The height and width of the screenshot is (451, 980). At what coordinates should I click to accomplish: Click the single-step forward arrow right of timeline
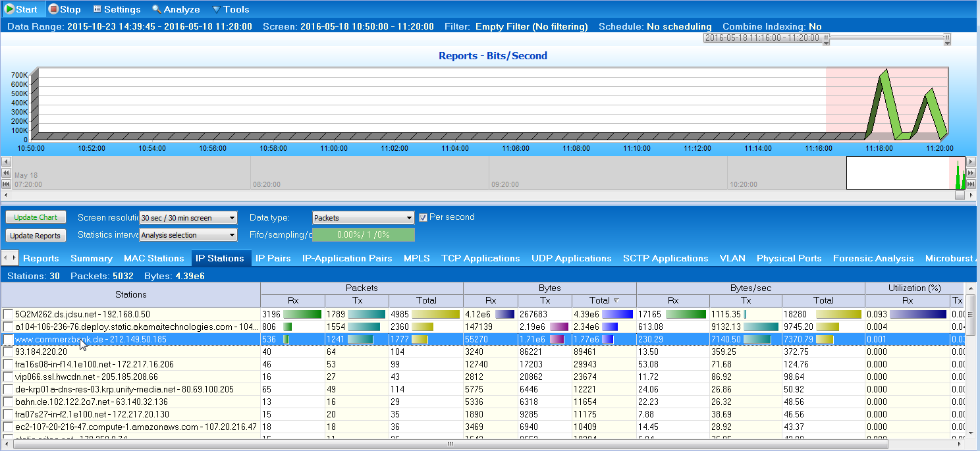coord(971,161)
